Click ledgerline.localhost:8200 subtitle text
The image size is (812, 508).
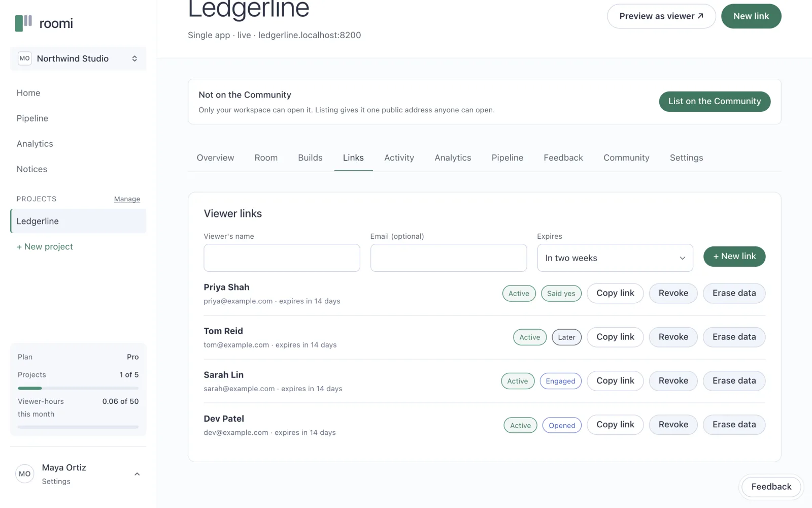click(x=310, y=35)
